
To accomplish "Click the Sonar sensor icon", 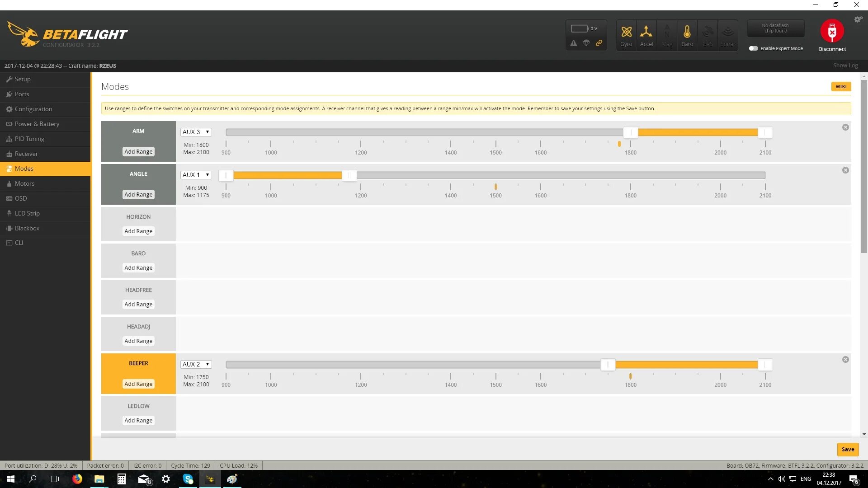I will 728,35.
